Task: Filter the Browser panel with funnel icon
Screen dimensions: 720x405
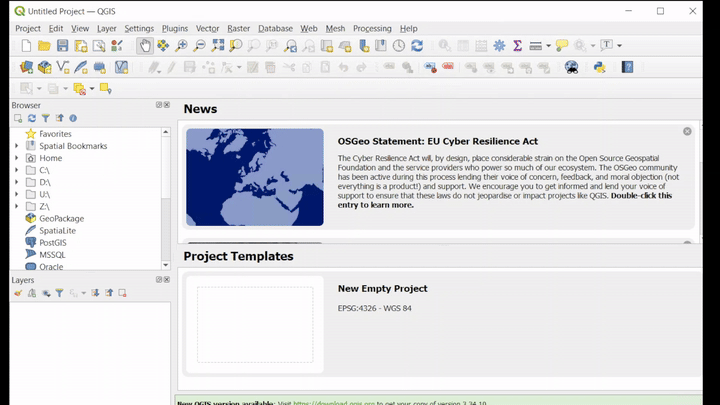Action: click(45, 118)
